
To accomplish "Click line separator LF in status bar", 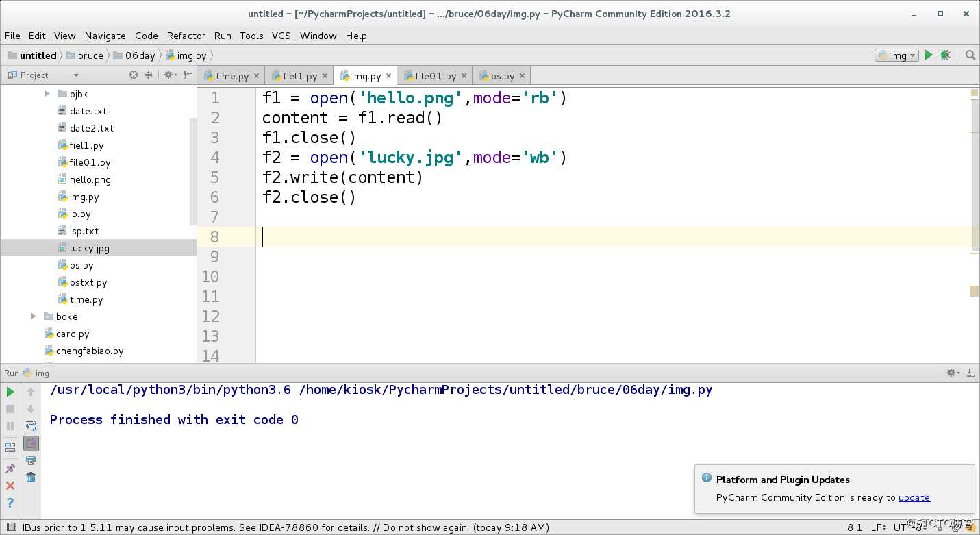I will tap(879, 527).
